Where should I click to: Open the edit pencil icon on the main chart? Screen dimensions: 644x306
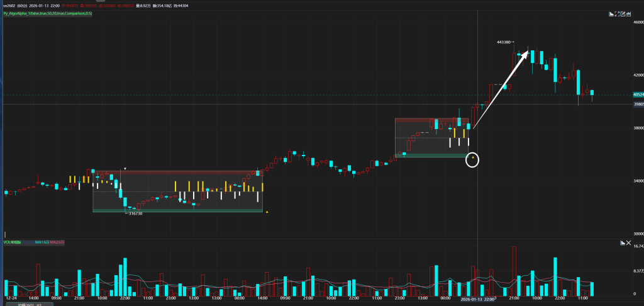[x=623, y=14]
